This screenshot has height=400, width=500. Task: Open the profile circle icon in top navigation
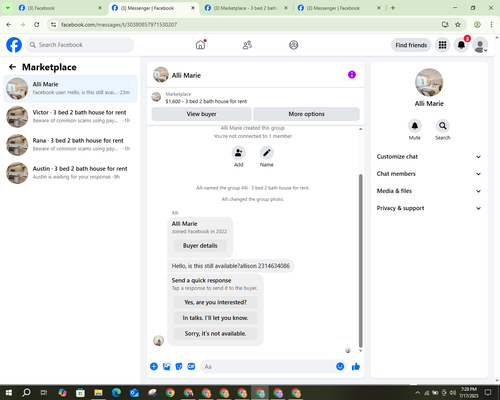click(294, 45)
